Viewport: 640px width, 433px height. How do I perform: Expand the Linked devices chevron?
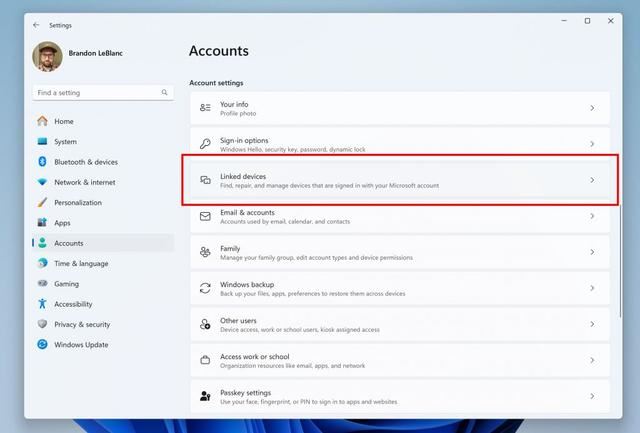(592, 180)
